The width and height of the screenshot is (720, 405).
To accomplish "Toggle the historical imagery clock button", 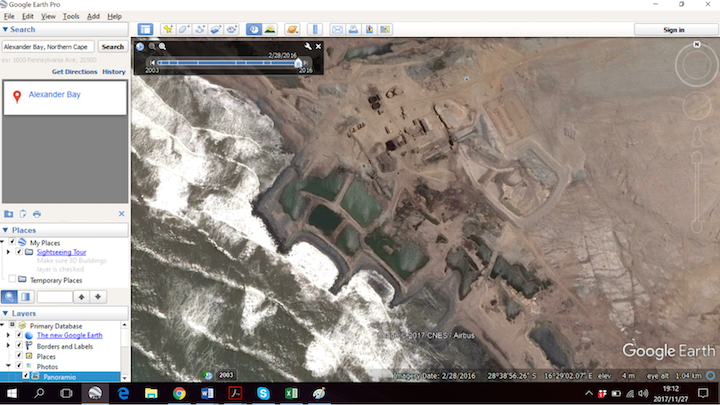I will coord(253,29).
